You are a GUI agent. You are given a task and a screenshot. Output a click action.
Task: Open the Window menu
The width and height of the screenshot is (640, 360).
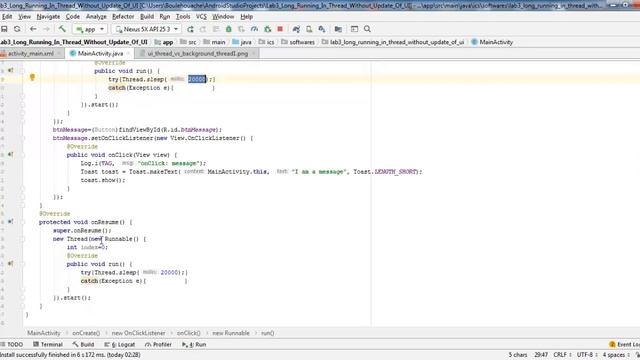pos(223,17)
